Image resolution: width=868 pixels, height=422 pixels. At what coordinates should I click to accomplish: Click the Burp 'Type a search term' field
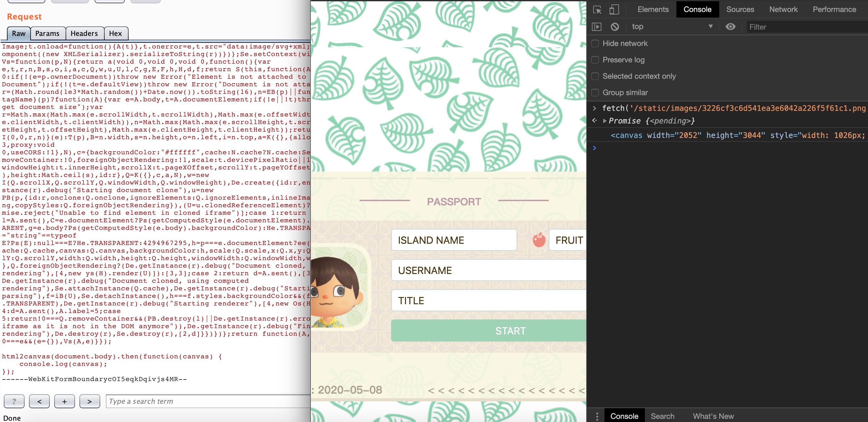pos(208,401)
